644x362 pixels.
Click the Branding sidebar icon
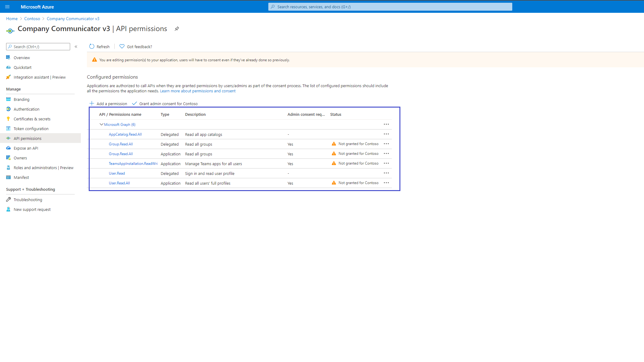(8, 99)
